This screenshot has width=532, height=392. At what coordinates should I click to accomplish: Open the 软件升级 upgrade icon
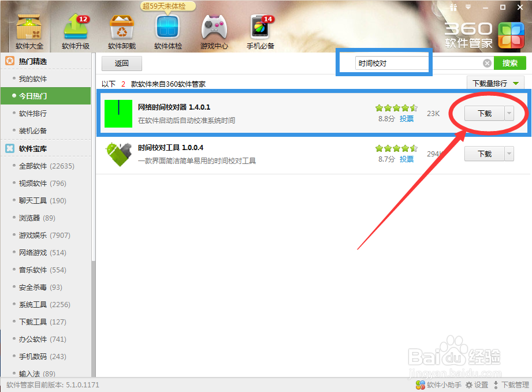[x=76, y=32]
